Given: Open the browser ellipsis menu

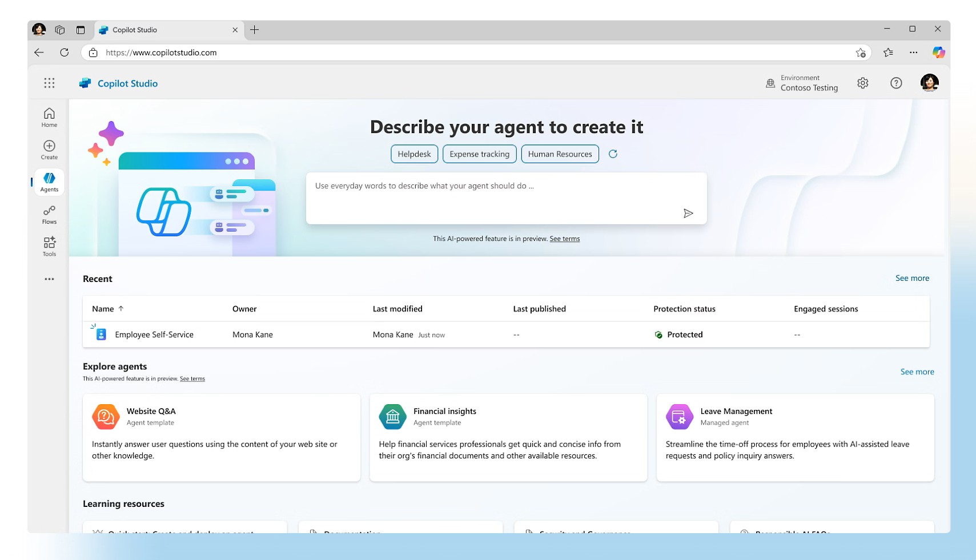Looking at the screenshot, I should pyautogui.click(x=913, y=52).
